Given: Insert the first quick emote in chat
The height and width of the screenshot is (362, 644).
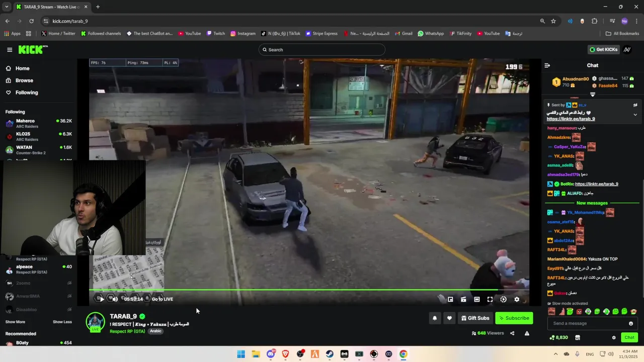Looking at the screenshot, I should 552,312.
